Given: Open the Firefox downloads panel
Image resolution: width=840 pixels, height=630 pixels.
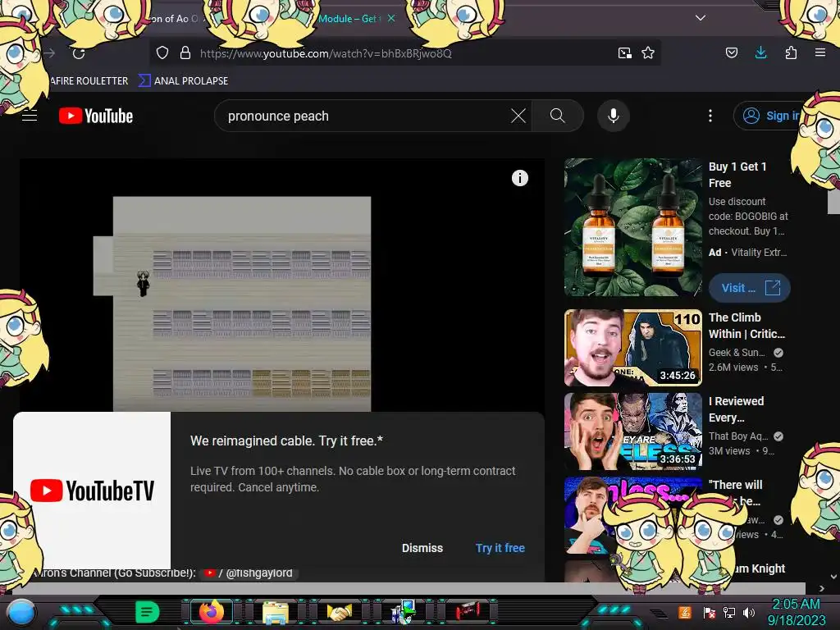Looking at the screenshot, I should pos(760,52).
